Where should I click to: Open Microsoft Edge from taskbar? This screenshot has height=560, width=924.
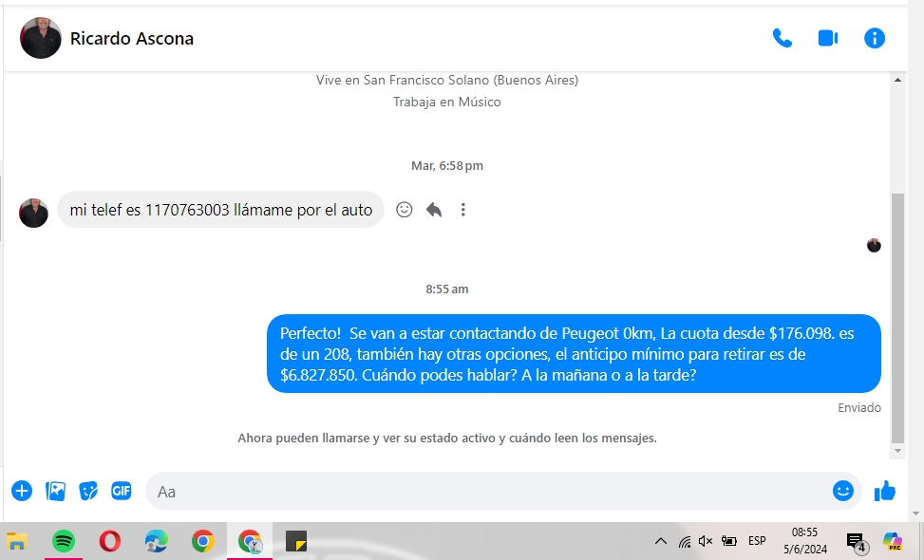point(156,541)
